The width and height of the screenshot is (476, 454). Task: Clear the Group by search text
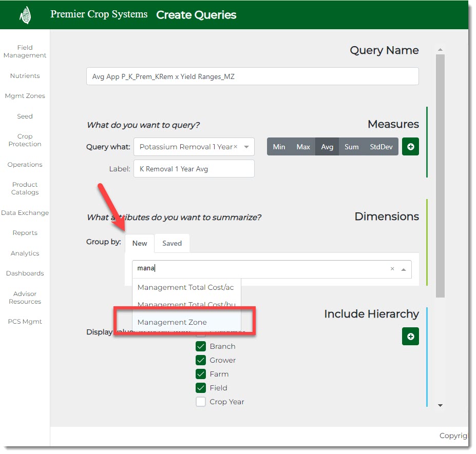click(392, 269)
